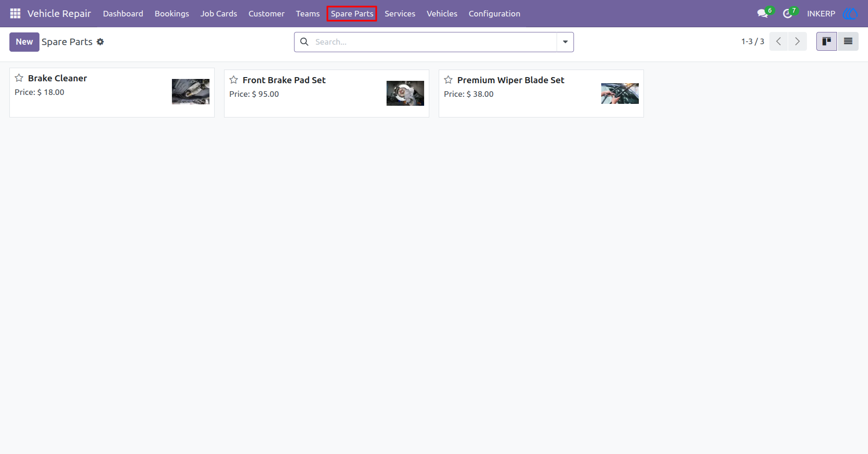
Task: Switch to List view
Action: pyautogui.click(x=848, y=41)
